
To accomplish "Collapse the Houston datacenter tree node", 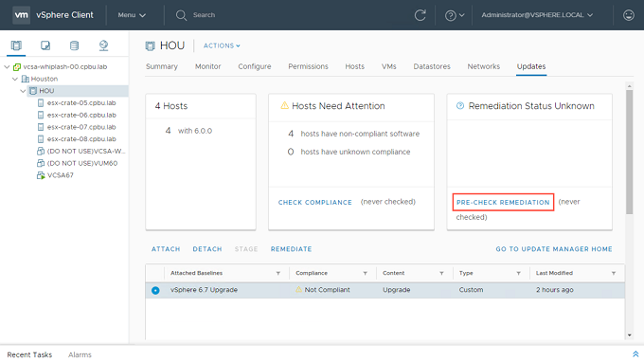I will (x=15, y=79).
